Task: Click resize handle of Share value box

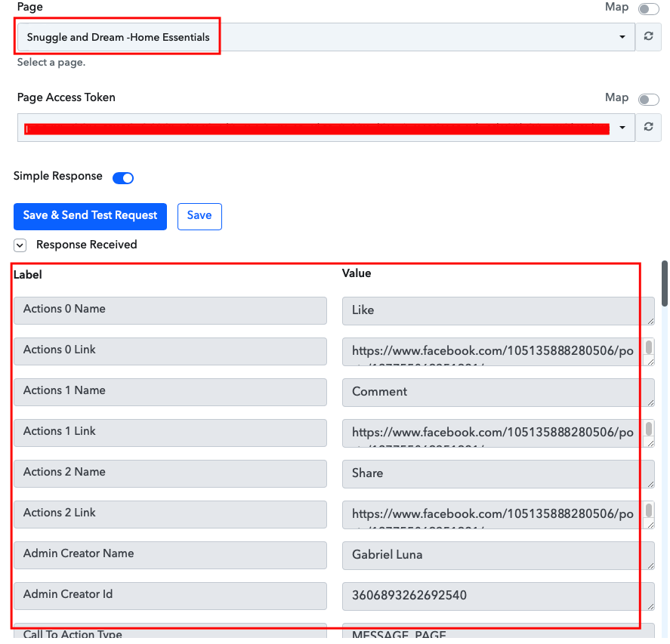Action: (650, 484)
